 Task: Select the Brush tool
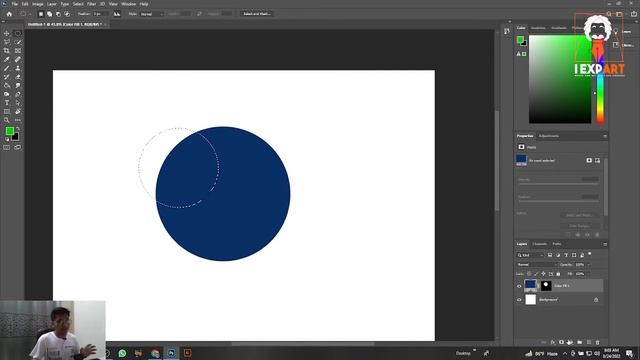pyautogui.click(x=7, y=68)
